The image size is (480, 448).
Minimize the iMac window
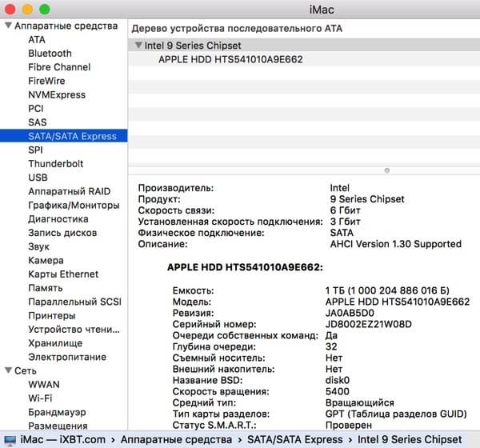pos(27,9)
